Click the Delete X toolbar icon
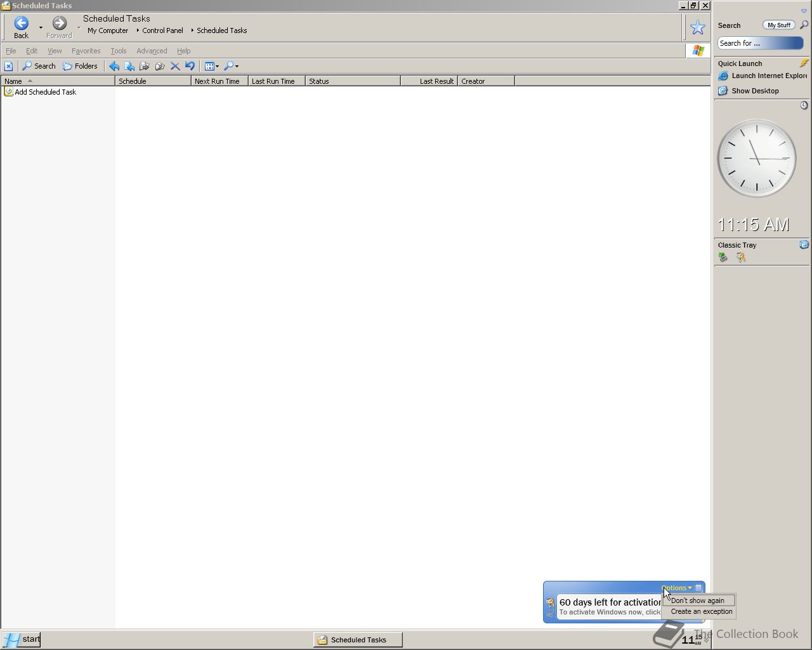This screenshot has height=650, width=812. [x=175, y=66]
